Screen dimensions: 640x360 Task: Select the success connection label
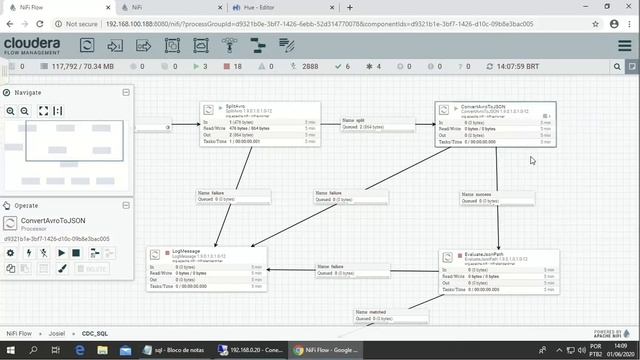point(497,198)
